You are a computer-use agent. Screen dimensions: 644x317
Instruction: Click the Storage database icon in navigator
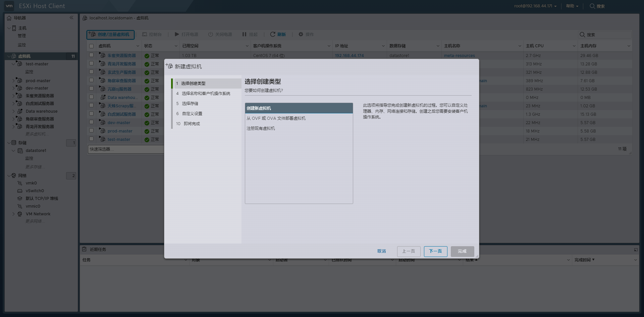click(x=14, y=143)
